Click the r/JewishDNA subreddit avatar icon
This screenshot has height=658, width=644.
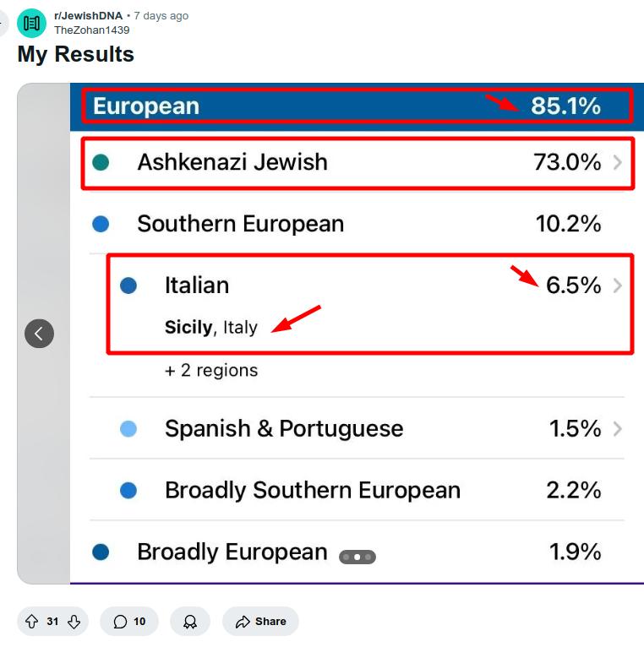point(31,23)
